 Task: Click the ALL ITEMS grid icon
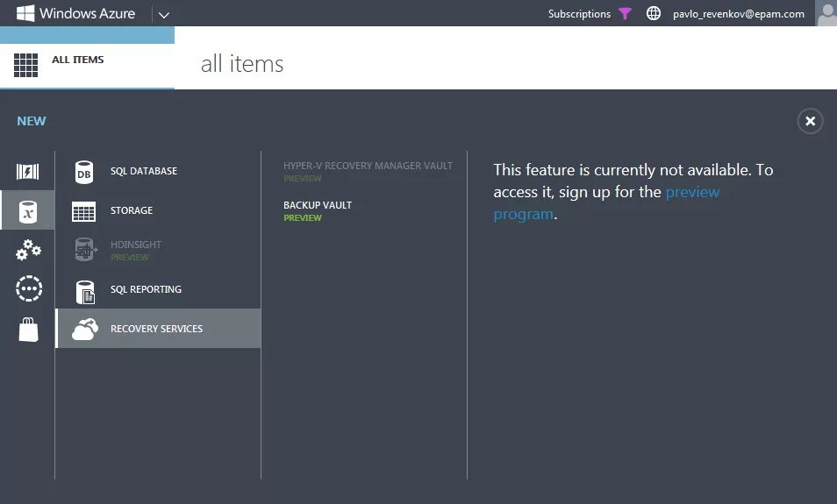coord(25,65)
